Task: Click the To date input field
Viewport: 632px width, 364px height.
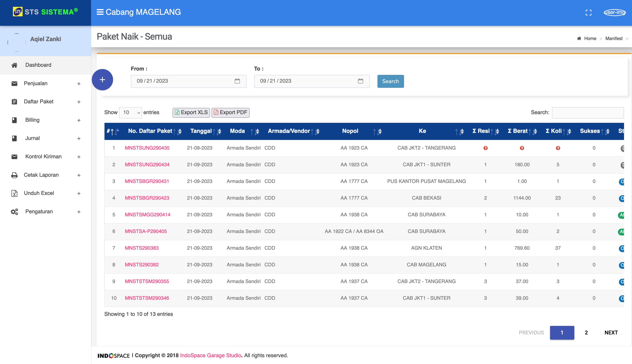Action: point(312,81)
